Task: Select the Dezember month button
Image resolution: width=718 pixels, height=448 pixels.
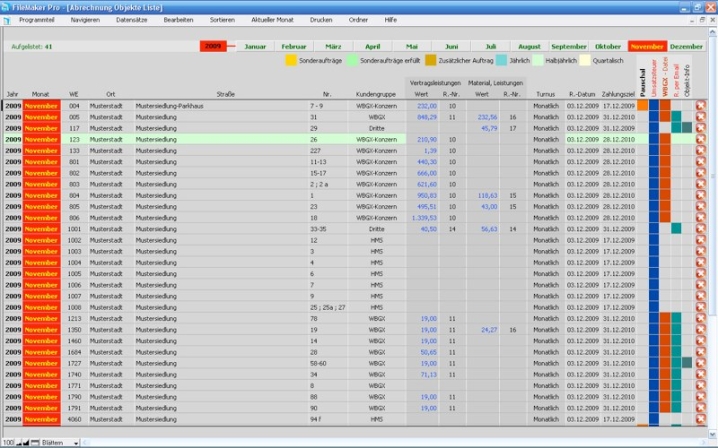Action: pyautogui.click(x=686, y=46)
